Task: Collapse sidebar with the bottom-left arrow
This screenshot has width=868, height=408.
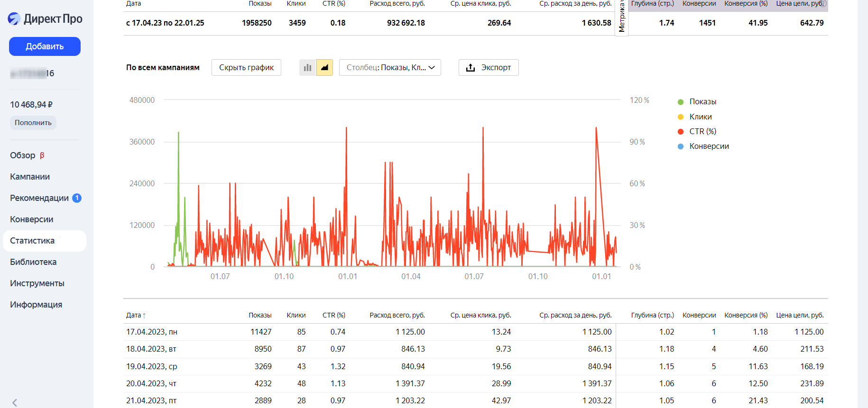Action: coord(15,402)
